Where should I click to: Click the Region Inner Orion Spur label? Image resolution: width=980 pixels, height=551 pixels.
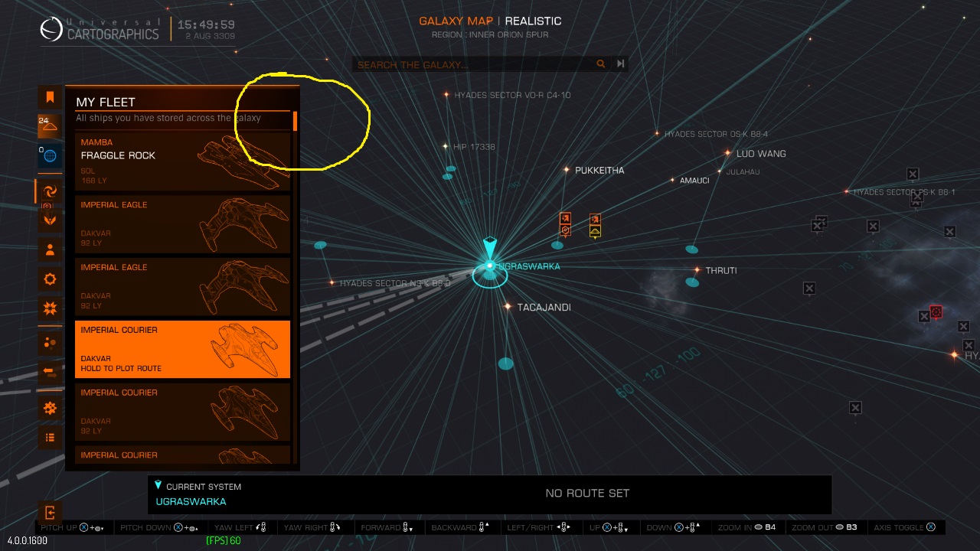pos(490,34)
